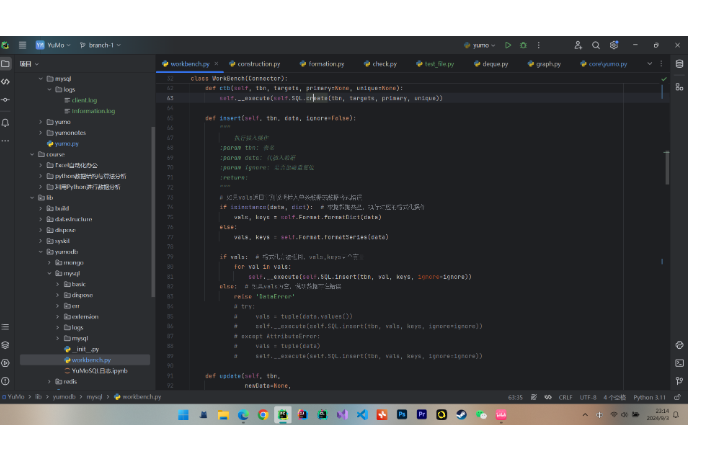Open IDE settings gear icon

click(x=614, y=45)
